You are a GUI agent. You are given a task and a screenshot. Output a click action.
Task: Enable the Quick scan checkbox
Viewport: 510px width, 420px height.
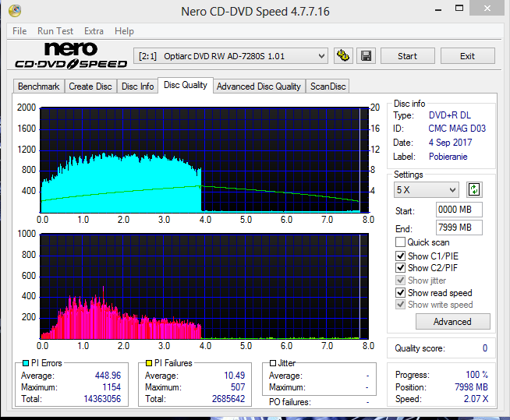pos(400,242)
